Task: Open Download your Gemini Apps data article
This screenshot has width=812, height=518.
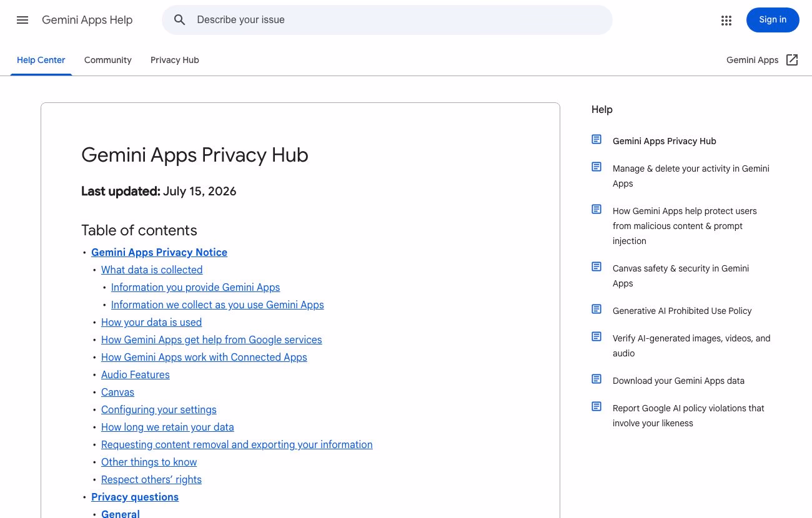Action: 678,381
